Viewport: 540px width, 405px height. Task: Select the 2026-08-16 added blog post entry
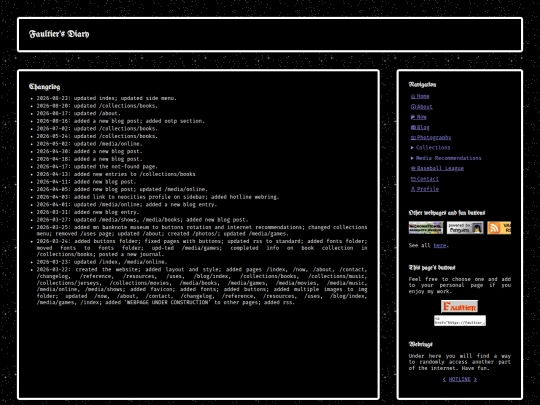121,121
